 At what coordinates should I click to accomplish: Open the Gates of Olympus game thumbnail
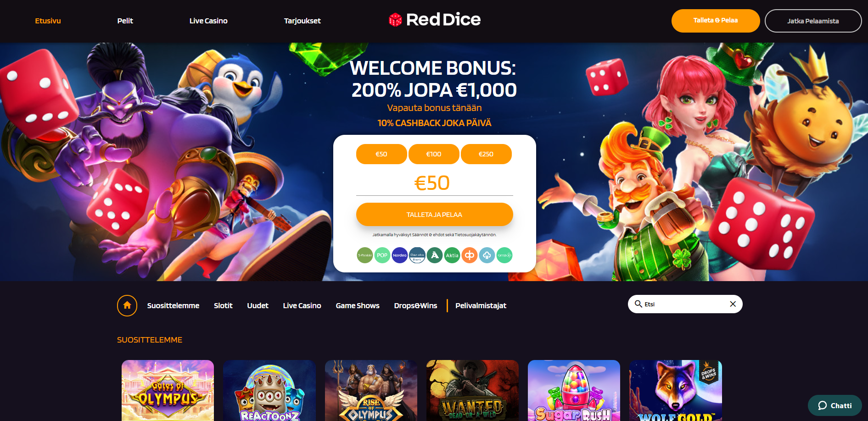coord(168,390)
